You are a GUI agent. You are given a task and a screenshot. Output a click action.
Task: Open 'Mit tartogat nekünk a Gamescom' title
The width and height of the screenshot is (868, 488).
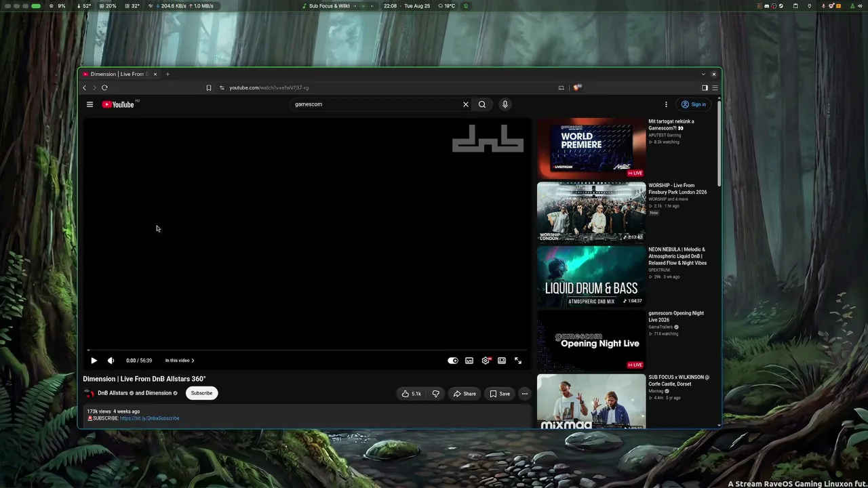coord(671,125)
